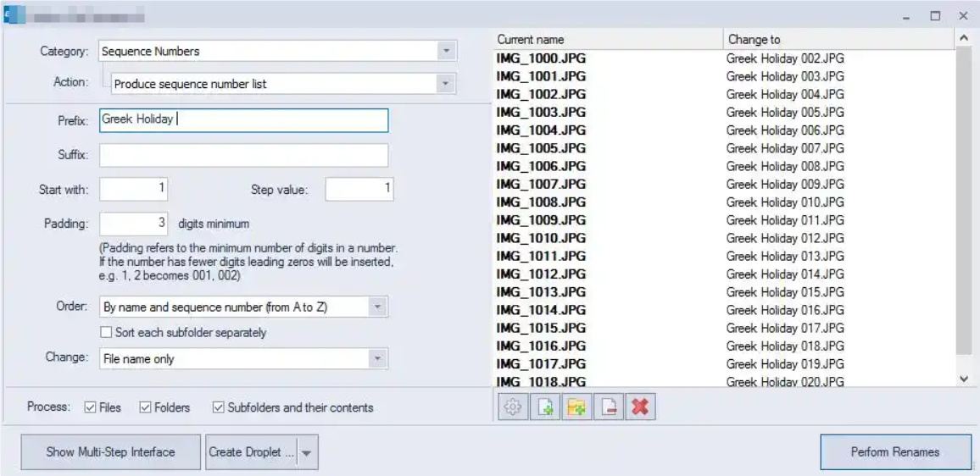Click the Perform Renames button

coord(895,452)
